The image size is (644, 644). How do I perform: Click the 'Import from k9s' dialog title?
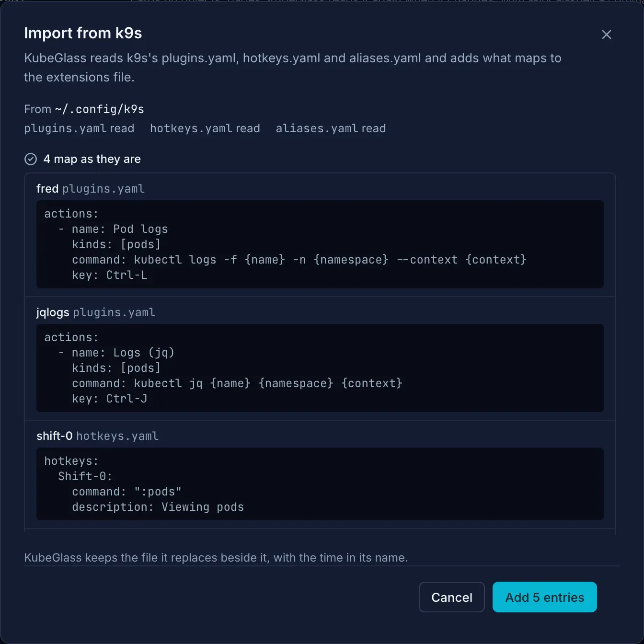(x=83, y=33)
